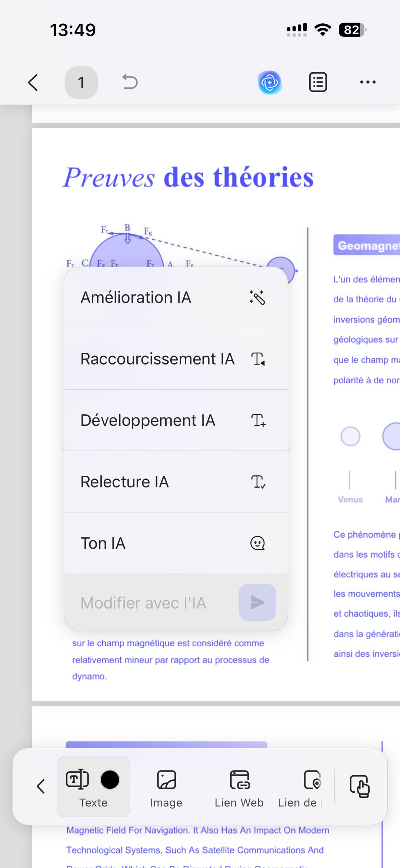Click the back navigation chevron
The height and width of the screenshot is (868, 400).
click(33, 82)
